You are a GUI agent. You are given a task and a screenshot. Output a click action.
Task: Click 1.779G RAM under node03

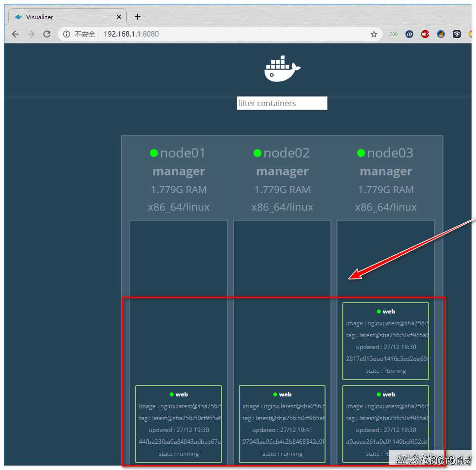pos(386,190)
